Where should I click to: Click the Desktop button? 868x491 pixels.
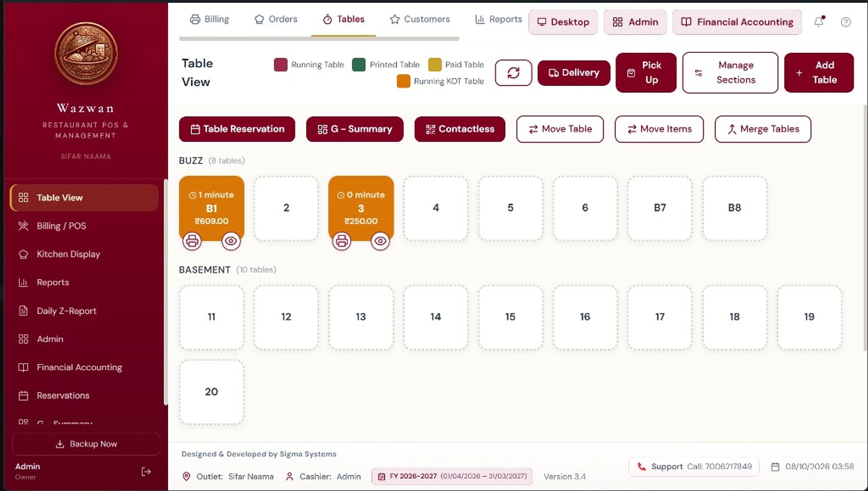click(563, 22)
